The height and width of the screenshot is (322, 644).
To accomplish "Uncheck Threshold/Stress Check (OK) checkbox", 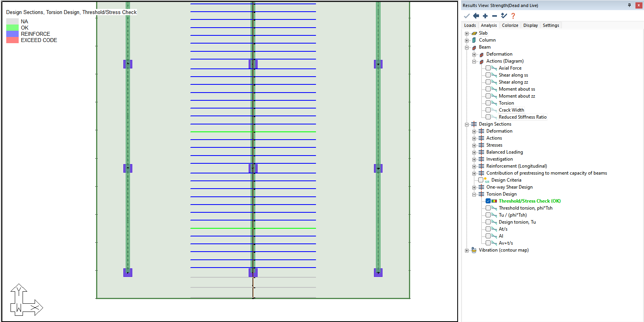I will tap(488, 201).
